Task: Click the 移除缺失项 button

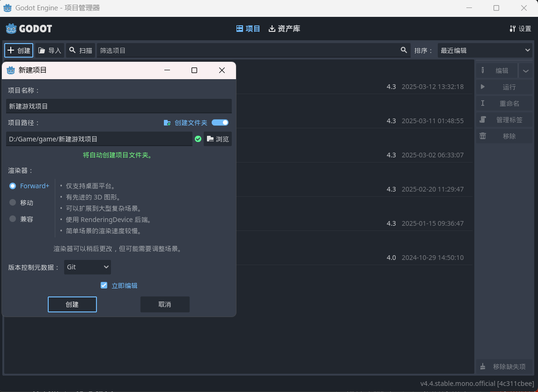Action: coord(504,367)
